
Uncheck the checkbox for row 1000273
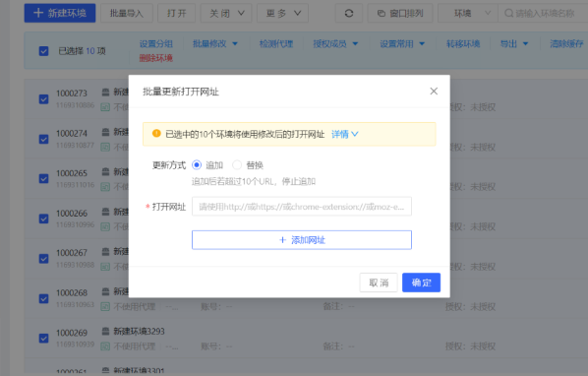(x=43, y=99)
